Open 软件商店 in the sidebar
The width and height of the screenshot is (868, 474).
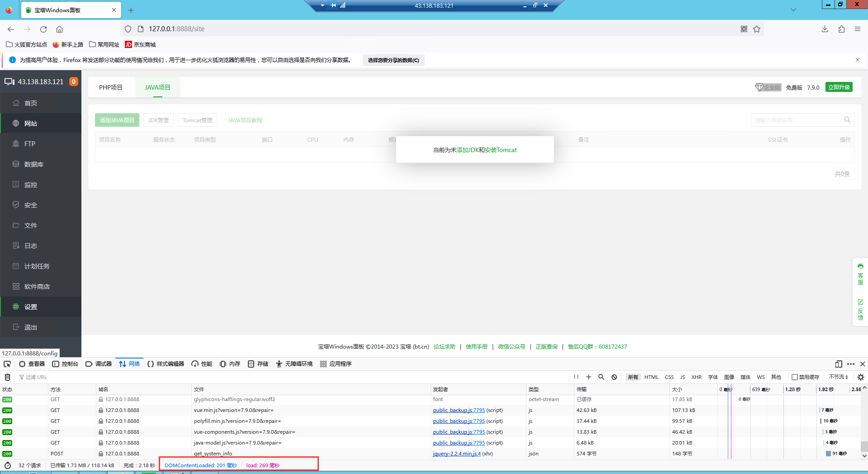(41, 287)
